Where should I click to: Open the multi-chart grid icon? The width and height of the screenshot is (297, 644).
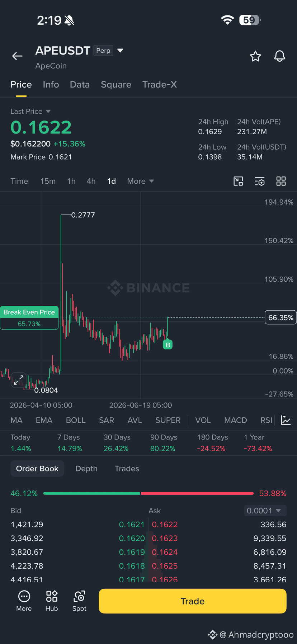(x=281, y=181)
